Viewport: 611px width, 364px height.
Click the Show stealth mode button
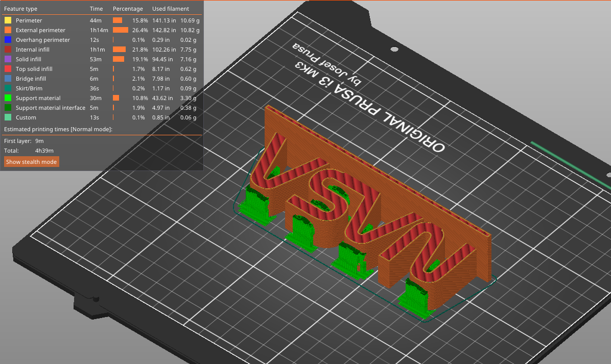tap(32, 162)
